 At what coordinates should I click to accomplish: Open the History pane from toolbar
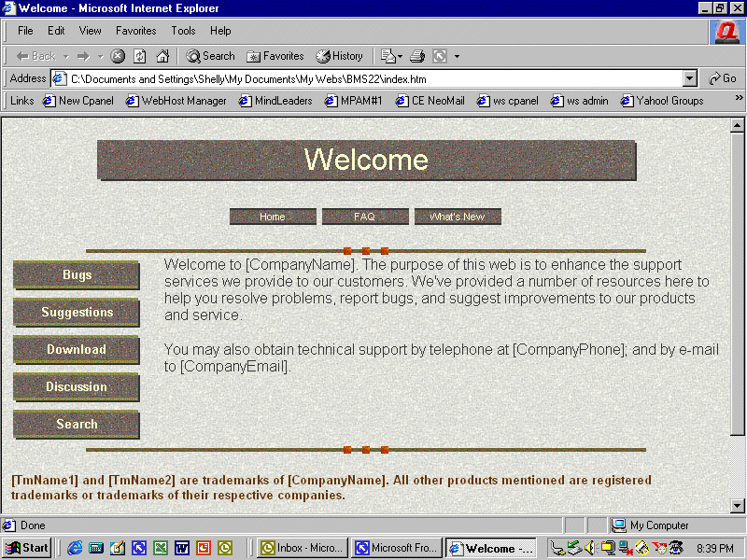pos(340,56)
